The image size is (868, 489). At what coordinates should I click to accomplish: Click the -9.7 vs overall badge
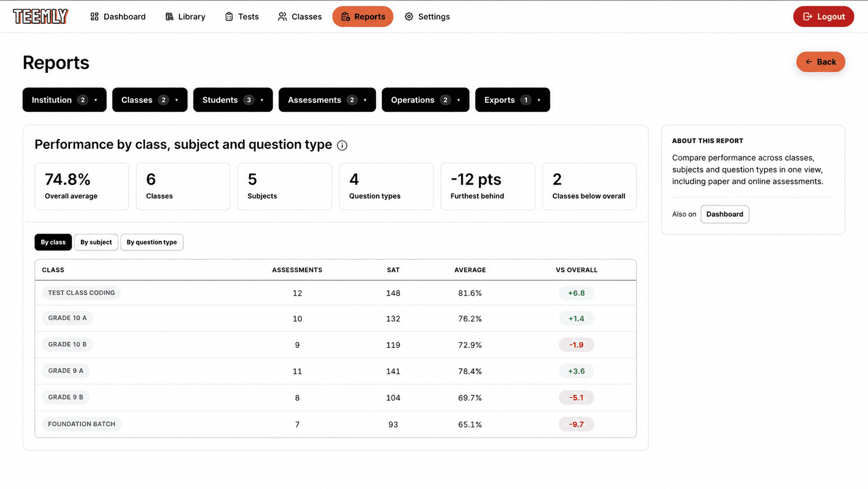pyautogui.click(x=576, y=425)
